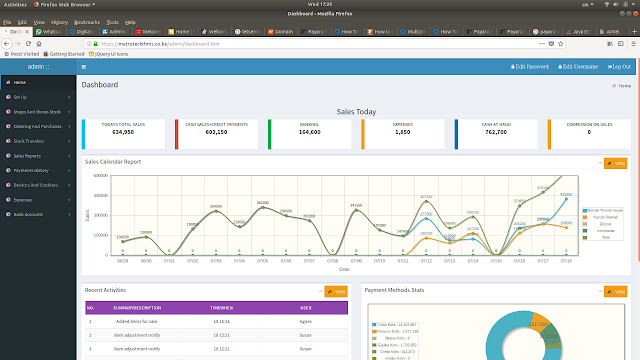Click the Ordering And Purchases icon

[x=8, y=127]
